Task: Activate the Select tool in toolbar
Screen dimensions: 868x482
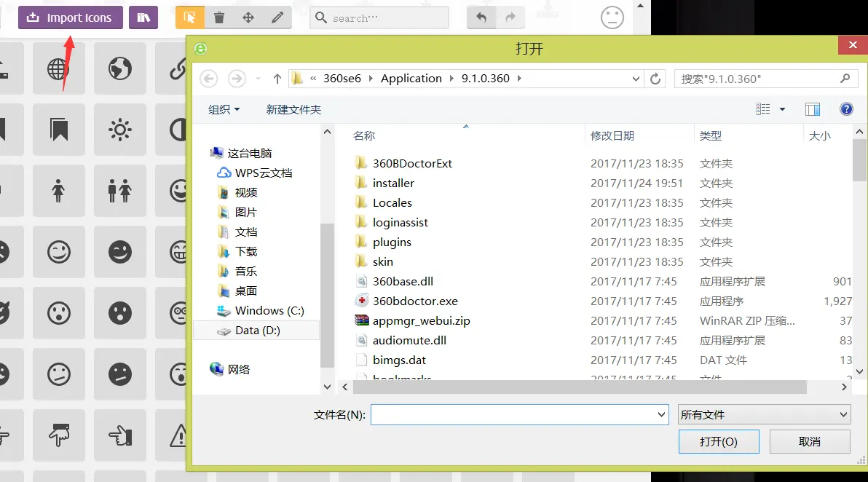Action: [190, 17]
